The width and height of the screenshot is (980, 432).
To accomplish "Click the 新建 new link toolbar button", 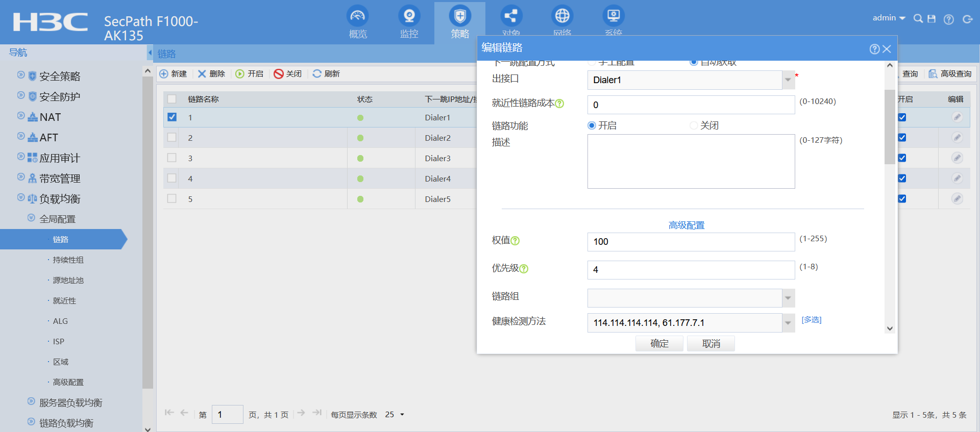I will coord(173,74).
